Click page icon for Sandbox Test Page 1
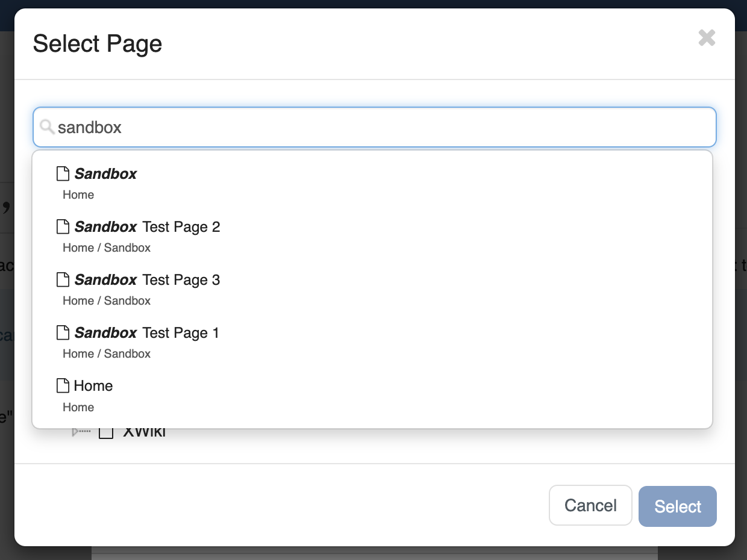The width and height of the screenshot is (747, 560). click(x=63, y=333)
